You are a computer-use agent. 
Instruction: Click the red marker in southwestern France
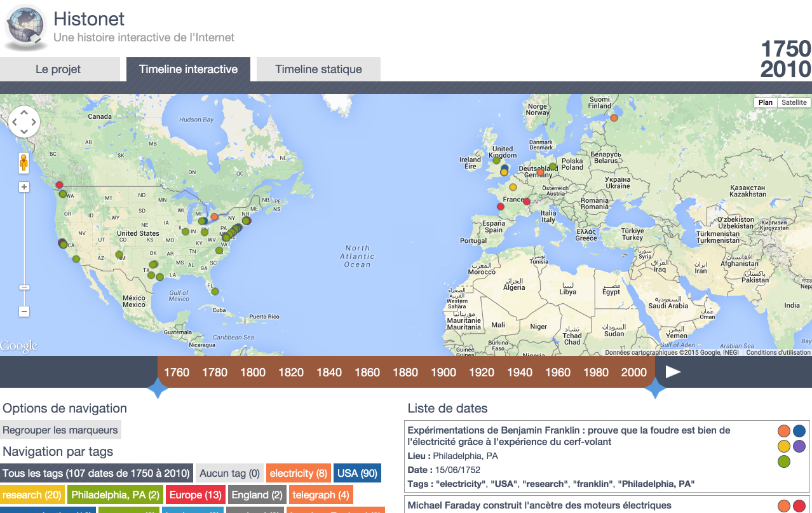click(x=500, y=207)
